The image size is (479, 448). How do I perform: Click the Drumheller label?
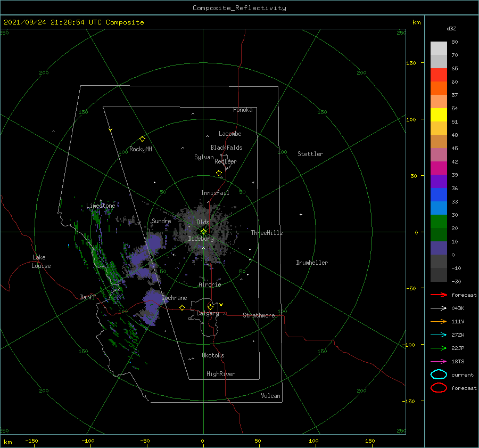312,263
